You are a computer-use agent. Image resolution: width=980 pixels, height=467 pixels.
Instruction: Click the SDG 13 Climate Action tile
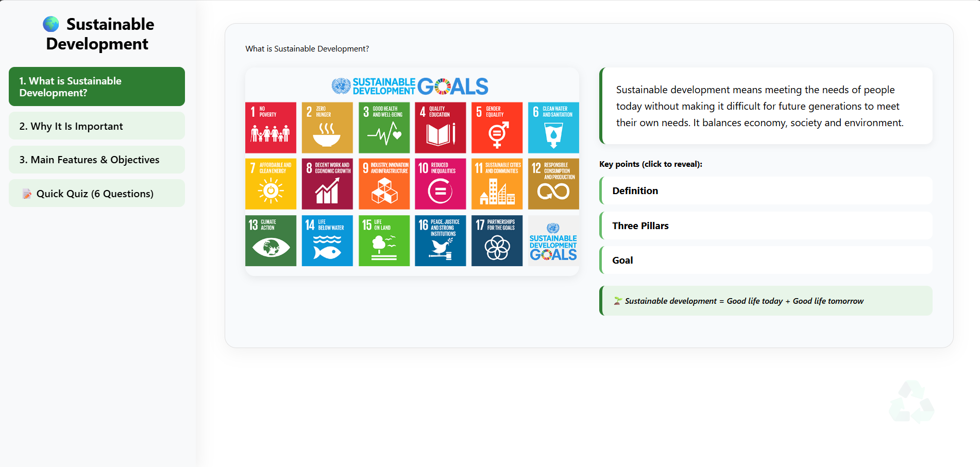(x=271, y=240)
